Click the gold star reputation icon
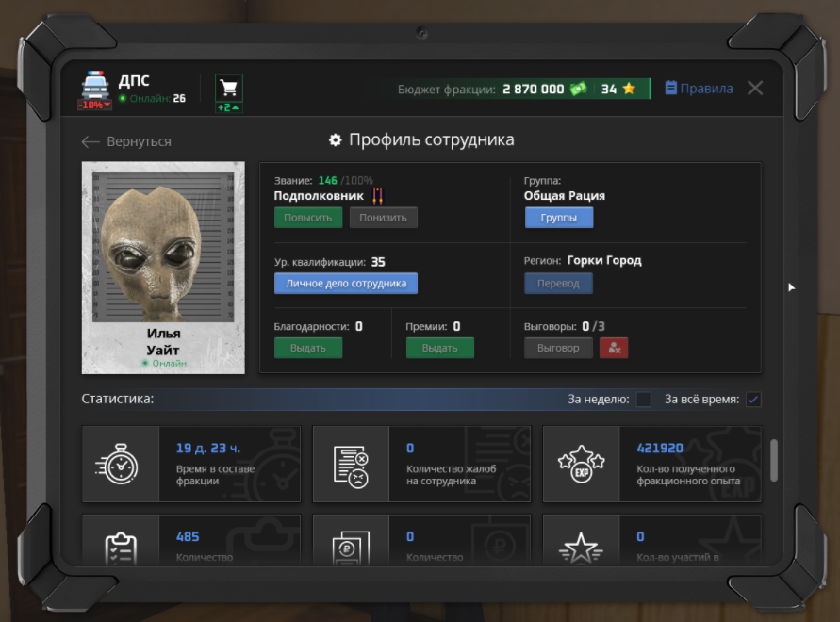Image resolution: width=840 pixels, height=622 pixels. 630,89
